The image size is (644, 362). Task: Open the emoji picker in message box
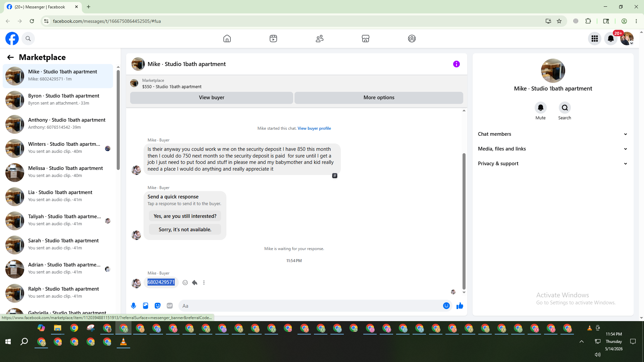tap(446, 306)
